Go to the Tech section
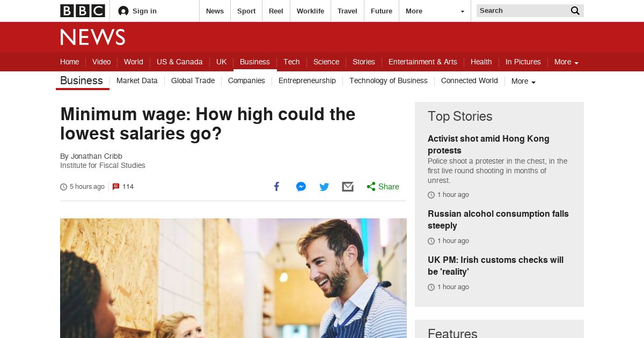The height and width of the screenshot is (338, 644). click(x=291, y=62)
